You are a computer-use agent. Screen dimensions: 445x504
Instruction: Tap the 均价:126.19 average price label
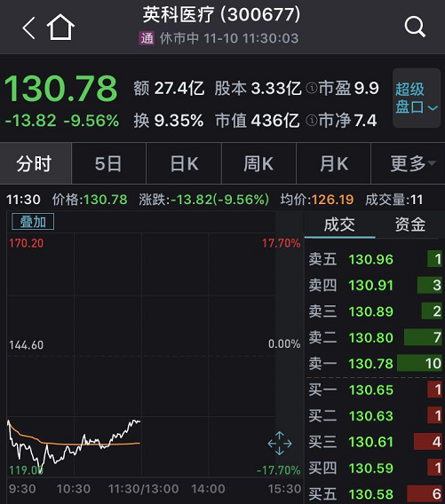pyautogui.click(x=317, y=200)
